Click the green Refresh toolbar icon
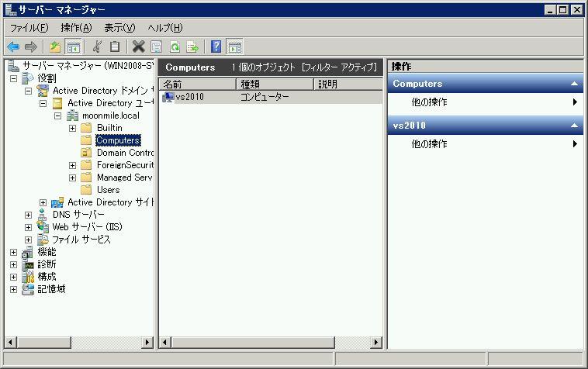 coord(175,47)
